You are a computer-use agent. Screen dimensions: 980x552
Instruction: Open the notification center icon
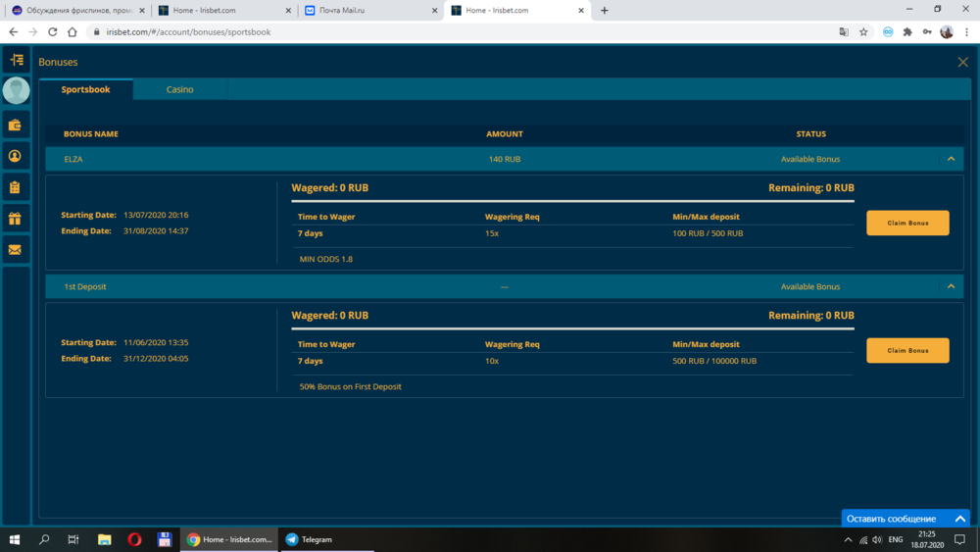[x=960, y=539]
